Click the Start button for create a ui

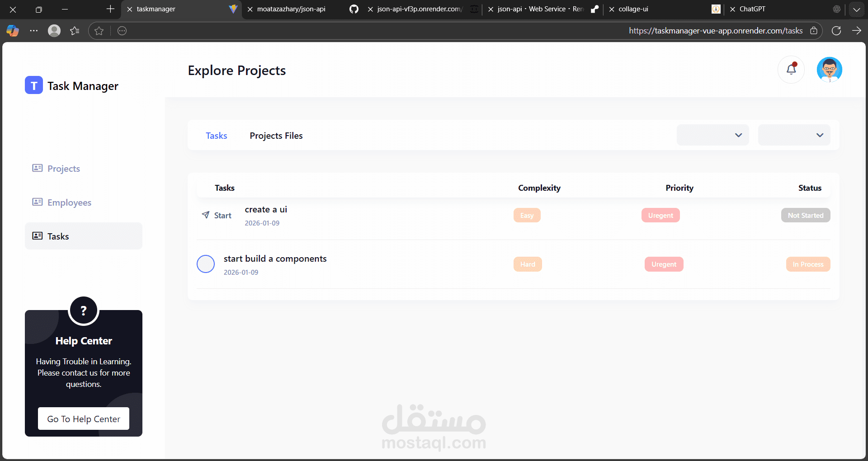pyautogui.click(x=217, y=215)
